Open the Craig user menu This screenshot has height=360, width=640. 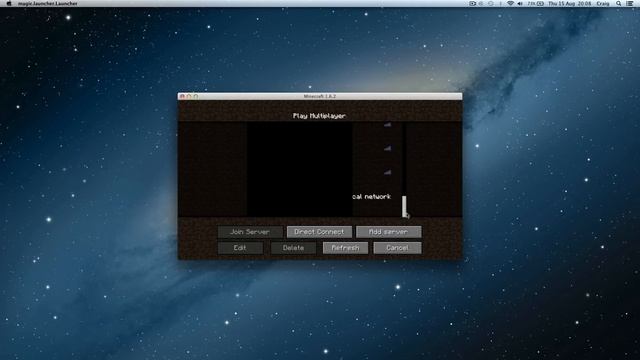(x=603, y=3)
